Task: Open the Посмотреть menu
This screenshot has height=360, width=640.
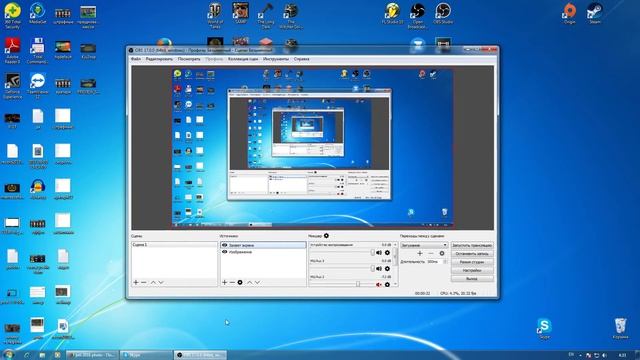Action: 189,59
